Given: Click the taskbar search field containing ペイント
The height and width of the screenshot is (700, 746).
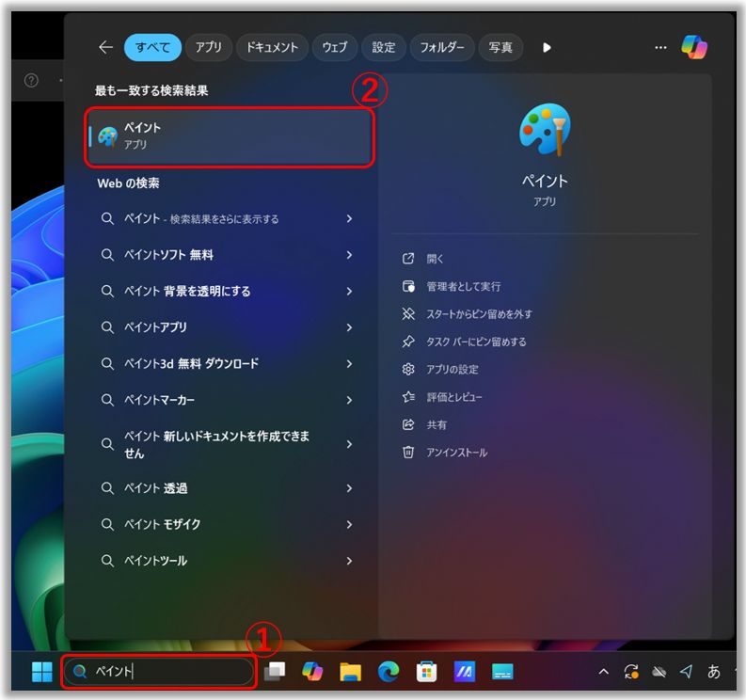Looking at the screenshot, I should click(x=159, y=672).
